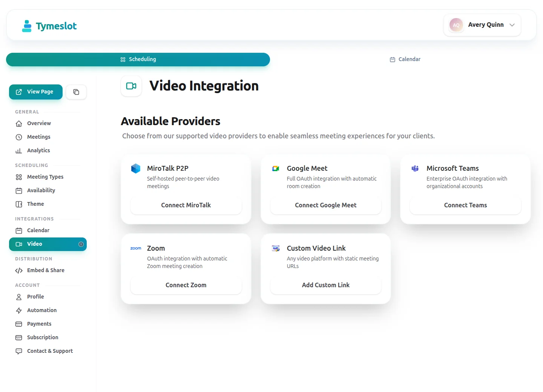Expand the user menu chevron
The image size is (543, 392).
point(512,25)
